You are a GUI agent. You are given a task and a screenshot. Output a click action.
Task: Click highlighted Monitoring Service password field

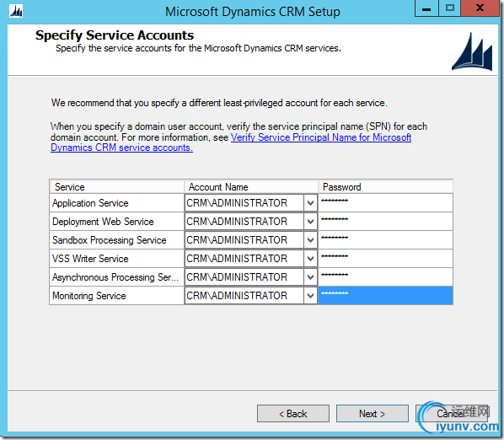tap(385, 295)
